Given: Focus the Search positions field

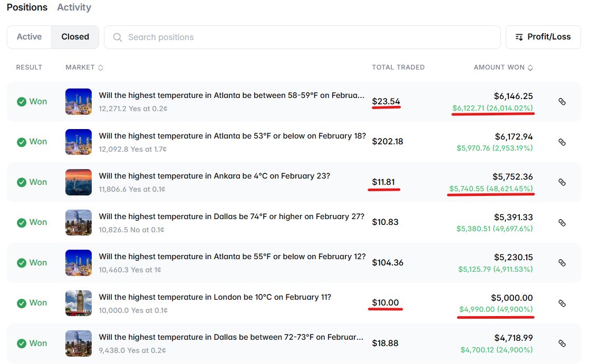Looking at the screenshot, I should tap(302, 37).
